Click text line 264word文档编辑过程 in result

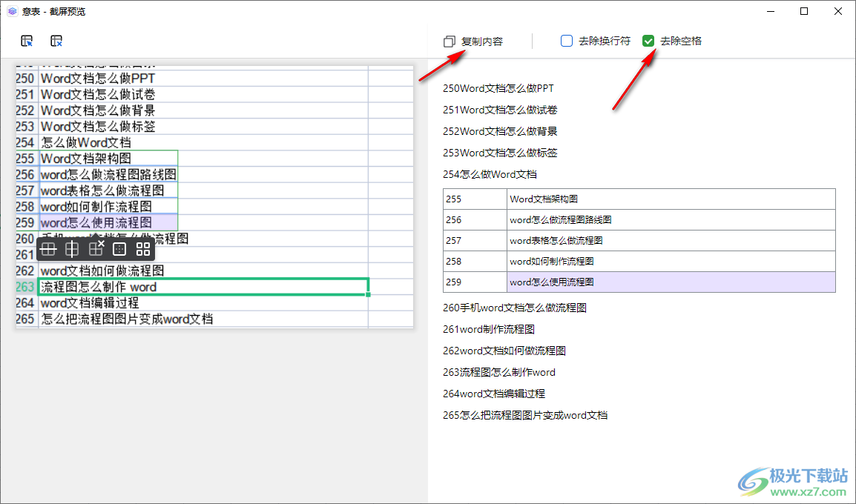494,394
